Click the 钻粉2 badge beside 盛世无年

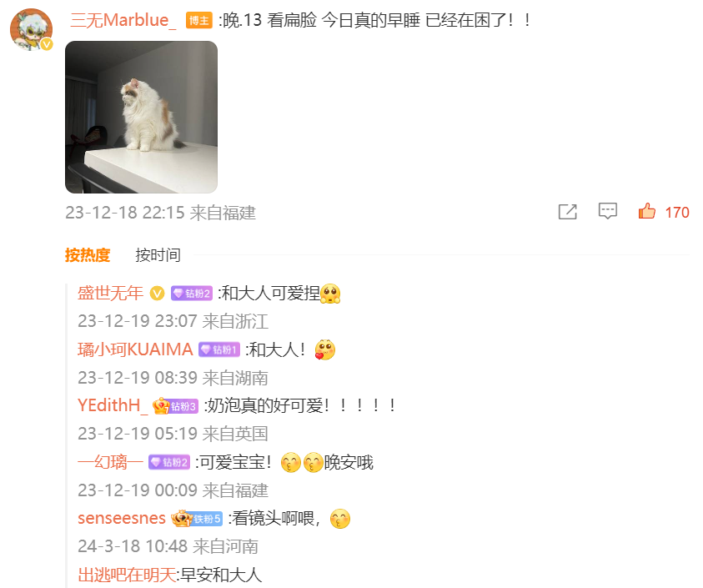(192, 294)
